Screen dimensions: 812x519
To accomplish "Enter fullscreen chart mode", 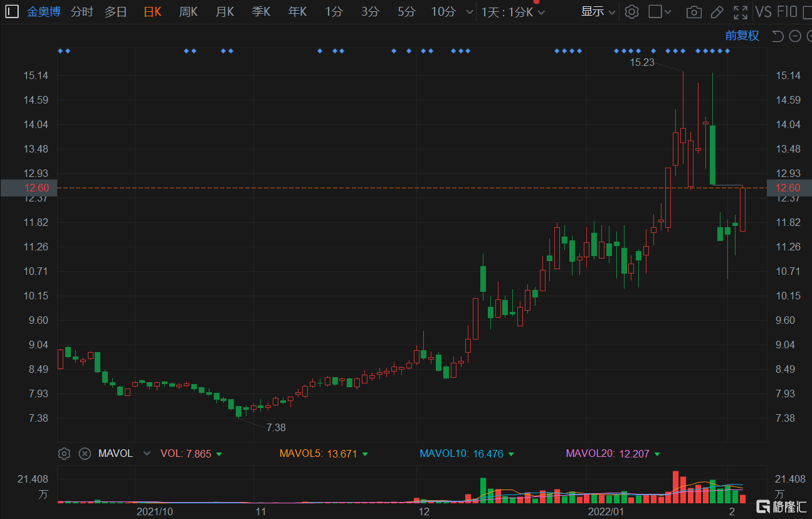I will (741, 12).
